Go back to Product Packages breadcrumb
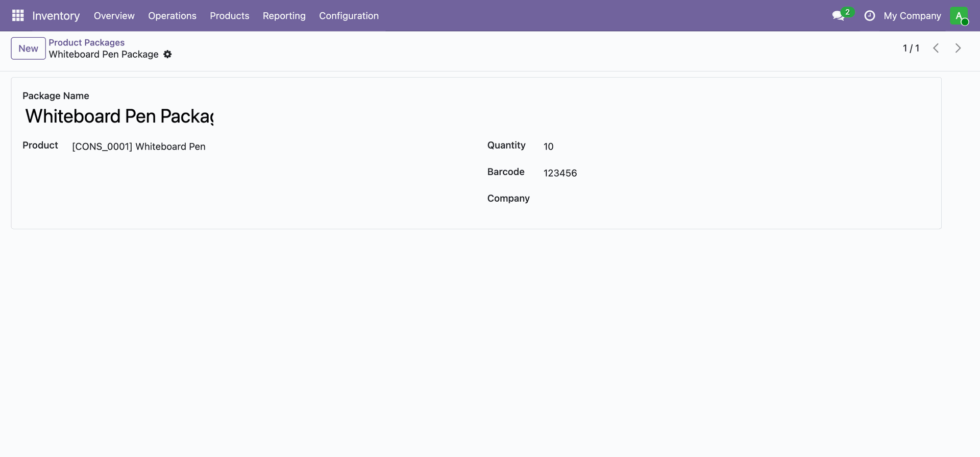This screenshot has width=980, height=457. (x=87, y=42)
